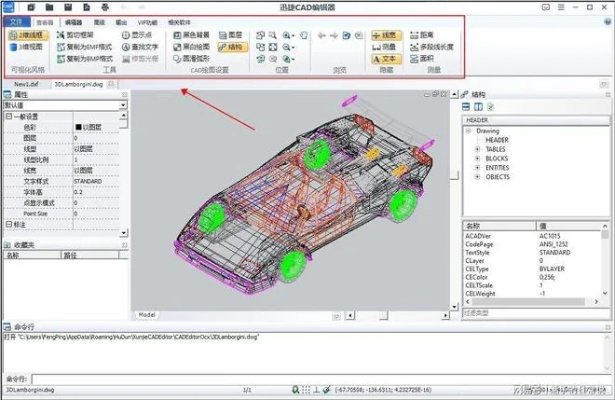Screen dimensions: 615x400
Task: Click the magnifier icon in status bar
Action: pos(296,389)
